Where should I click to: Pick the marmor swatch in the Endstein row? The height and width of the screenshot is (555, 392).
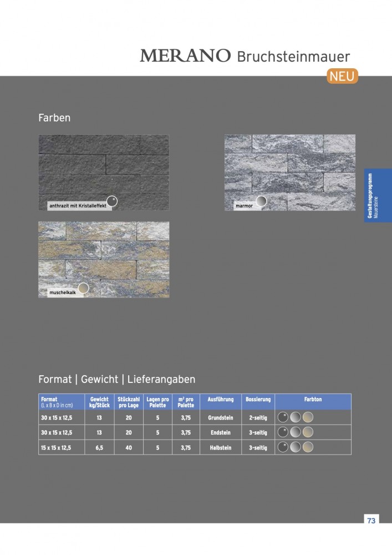pos(296,432)
